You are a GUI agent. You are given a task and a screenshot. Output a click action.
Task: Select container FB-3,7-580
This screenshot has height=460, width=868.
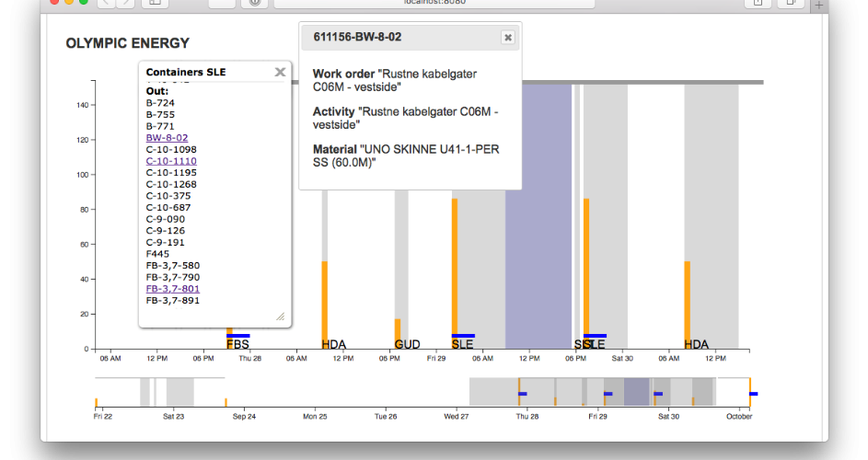click(173, 266)
